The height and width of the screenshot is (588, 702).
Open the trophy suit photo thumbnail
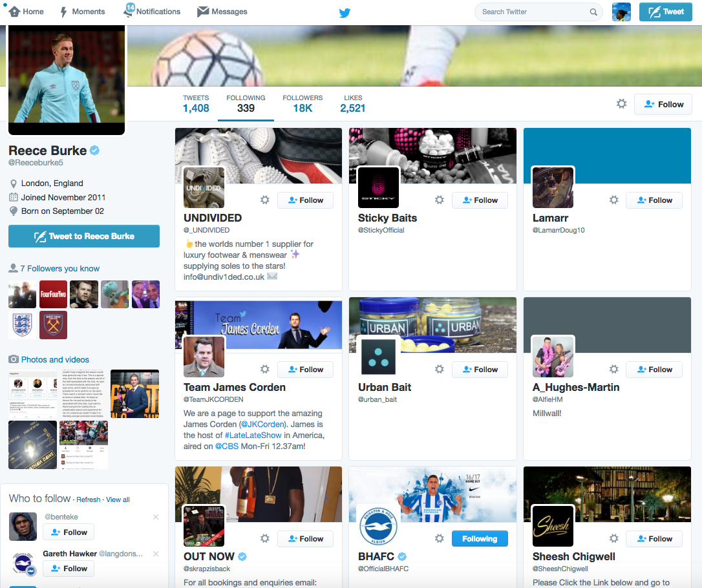pyautogui.click(x=134, y=394)
